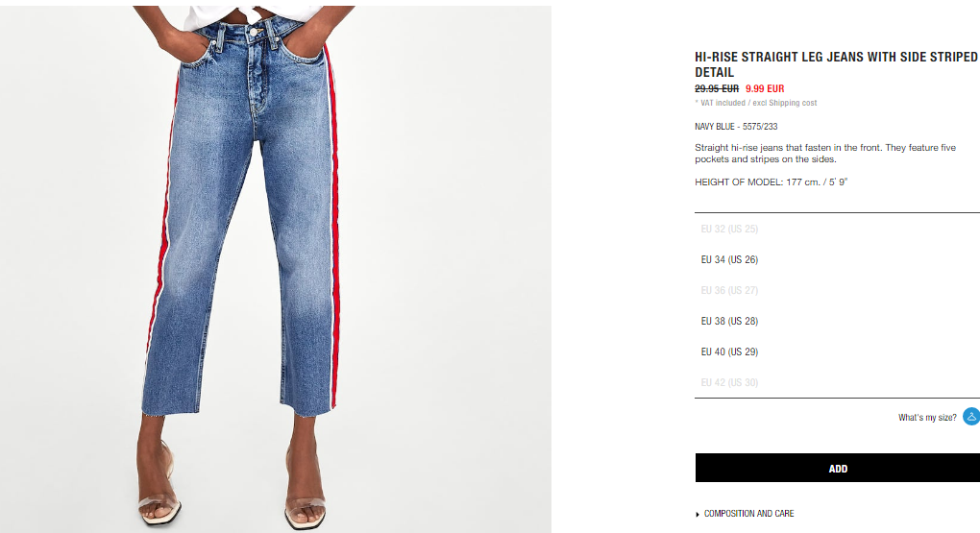Open the COMPOSITION AND CARE text link
Viewport: 980px width, 533px height.
click(x=748, y=514)
